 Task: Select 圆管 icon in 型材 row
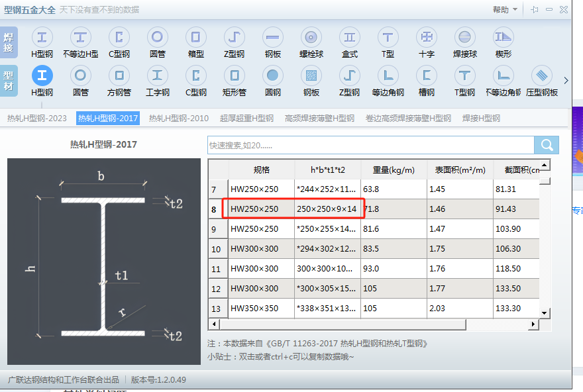(x=80, y=75)
